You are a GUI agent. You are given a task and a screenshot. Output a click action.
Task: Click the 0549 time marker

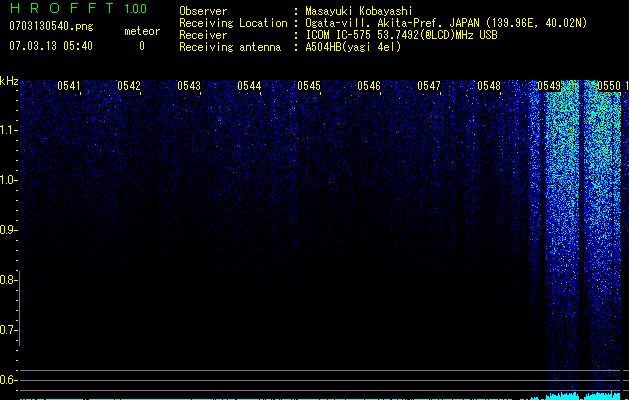549,86
